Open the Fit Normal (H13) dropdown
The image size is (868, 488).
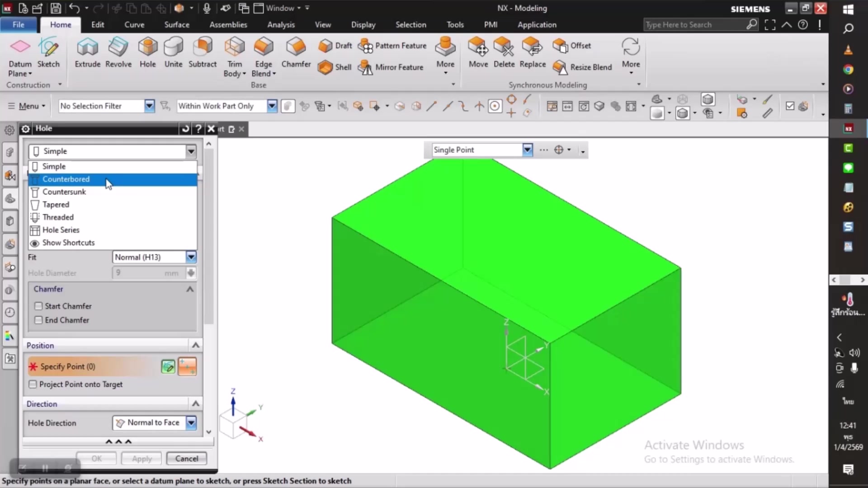(191, 257)
